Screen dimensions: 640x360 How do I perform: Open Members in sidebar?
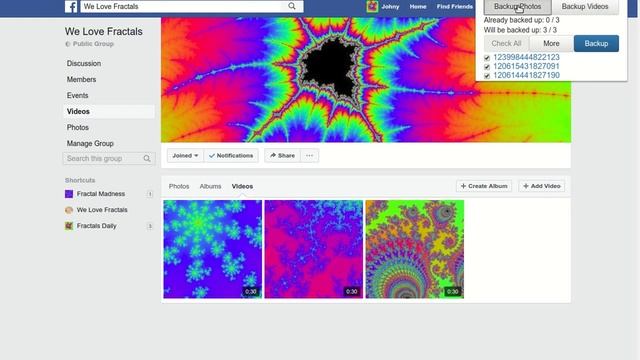[81, 79]
